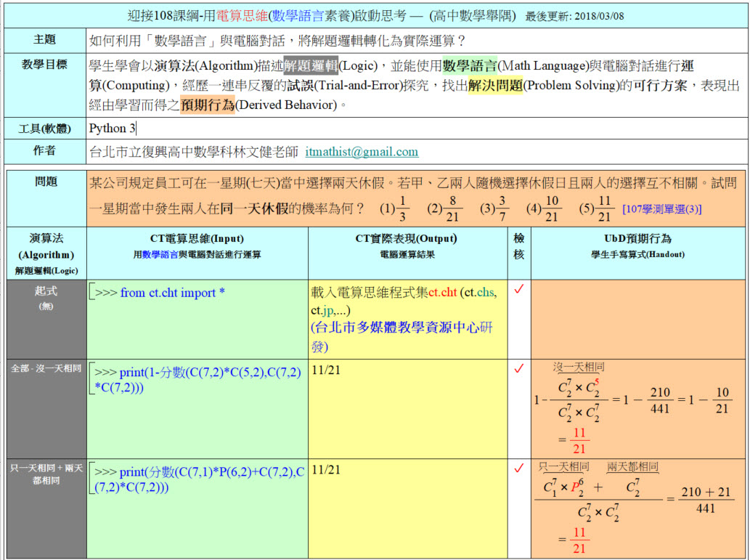
Task: Click the red check mark in the 只一天相同 row
Action: point(519,468)
